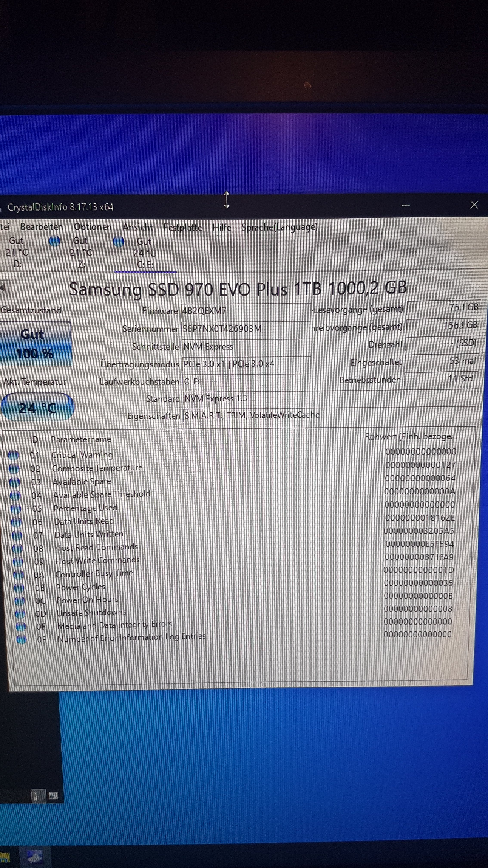The height and width of the screenshot is (868, 488).
Task: Click status orb for Host Read Commands
Action: pyautogui.click(x=17, y=548)
